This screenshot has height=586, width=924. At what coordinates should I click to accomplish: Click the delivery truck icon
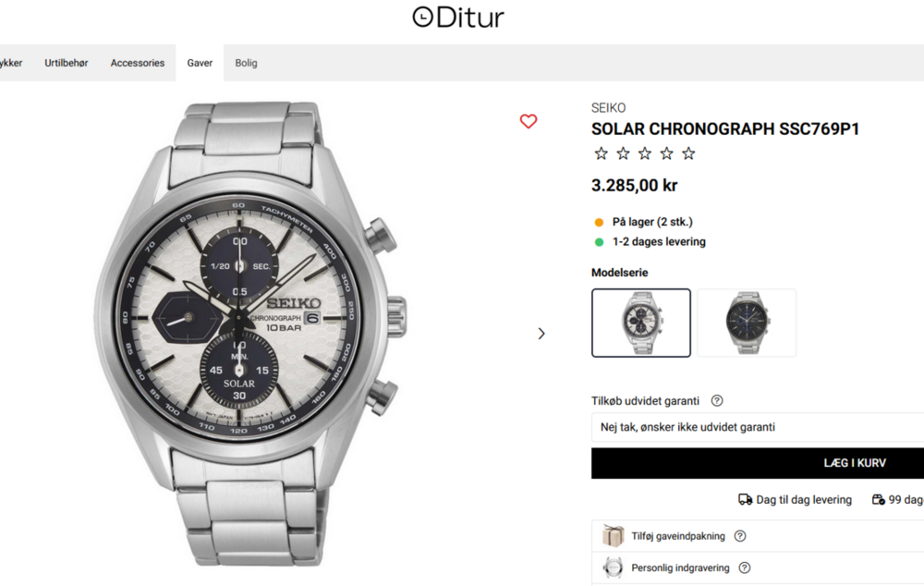tap(745, 499)
